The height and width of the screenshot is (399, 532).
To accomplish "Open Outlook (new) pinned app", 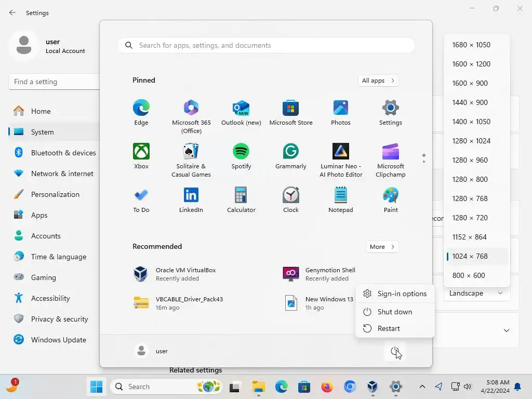I will [241, 113].
